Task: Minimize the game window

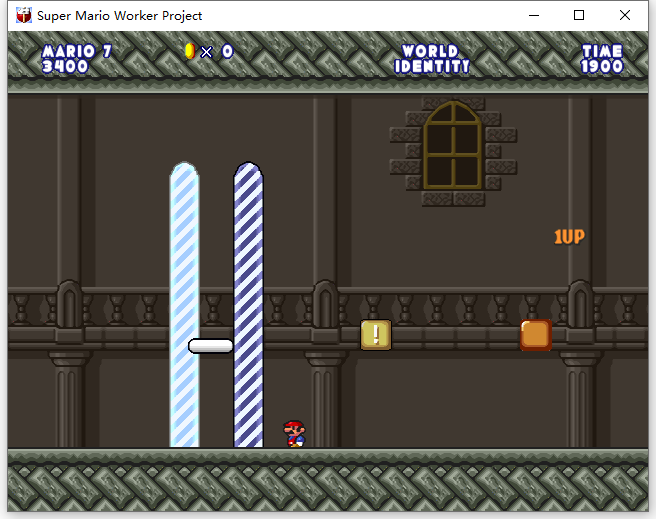Action: pos(534,15)
